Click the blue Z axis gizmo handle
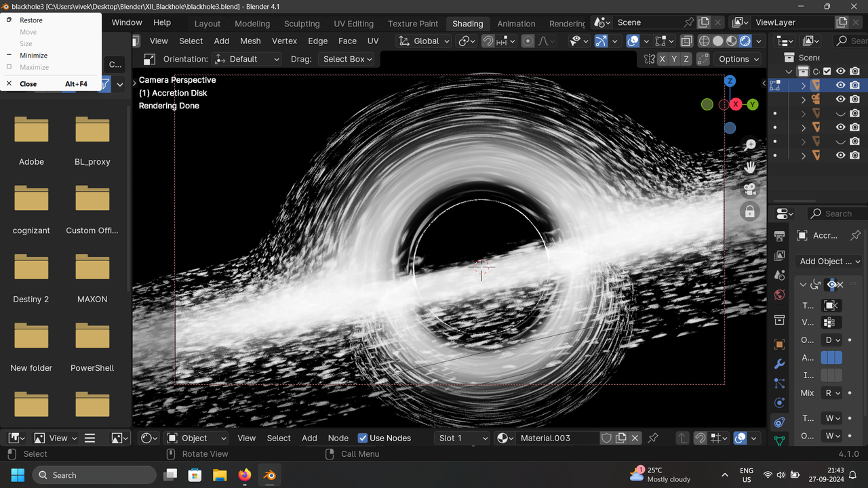Screen dimensions: 868x488 tap(730, 81)
